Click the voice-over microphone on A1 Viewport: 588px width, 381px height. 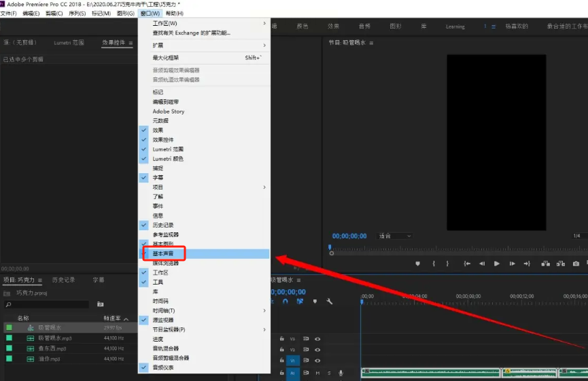point(341,373)
